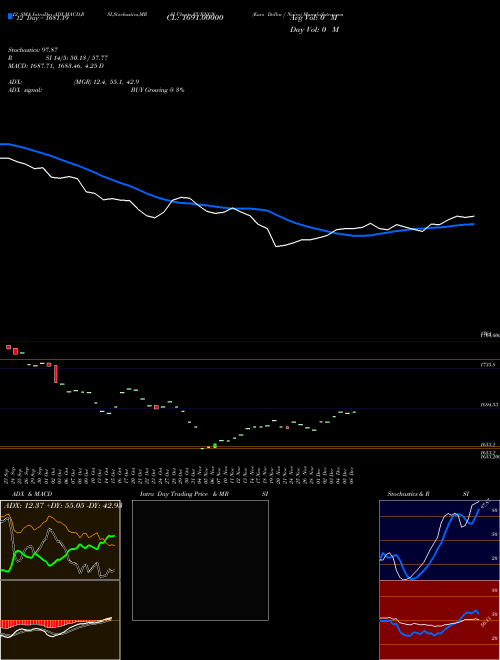The width and height of the screenshot is (500, 660).
Task: Click the blue 12-day SMA legend square
Action: (x=10, y=16)
